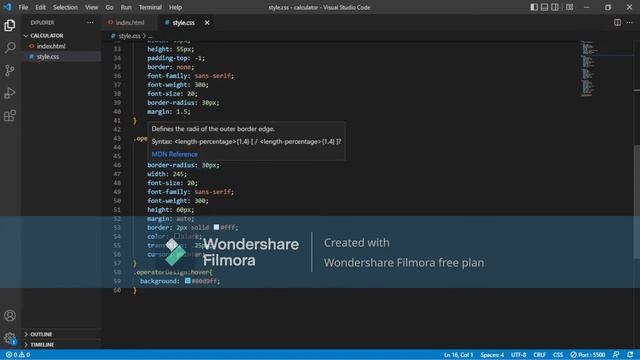This screenshot has width=640, height=360.
Task: Click 'padding-top: -1;' on line 34
Action: coord(176,58)
